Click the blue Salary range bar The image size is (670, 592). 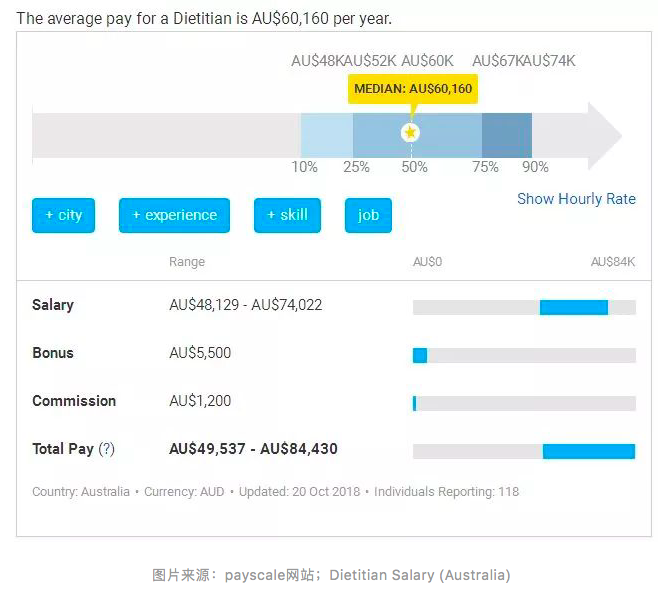click(x=574, y=307)
